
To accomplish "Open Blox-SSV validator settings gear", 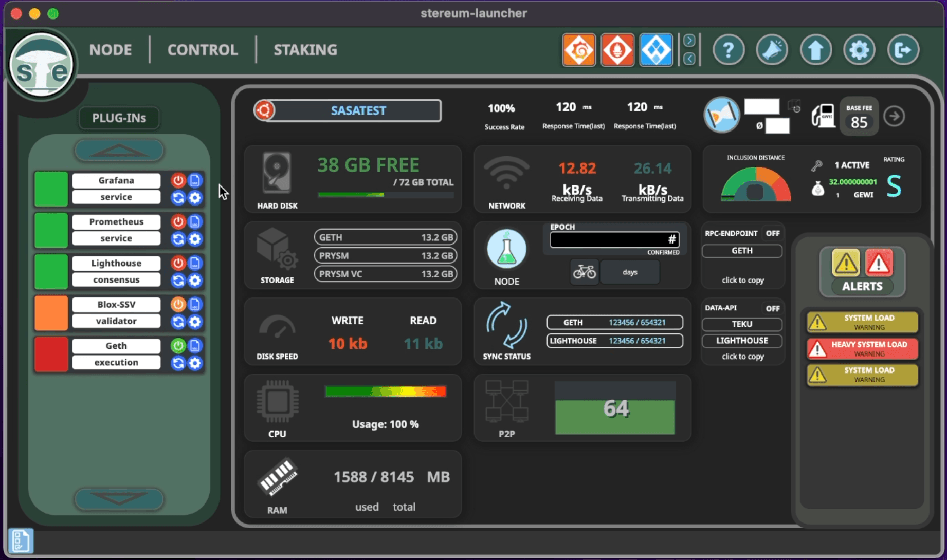I will click(195, 322).
